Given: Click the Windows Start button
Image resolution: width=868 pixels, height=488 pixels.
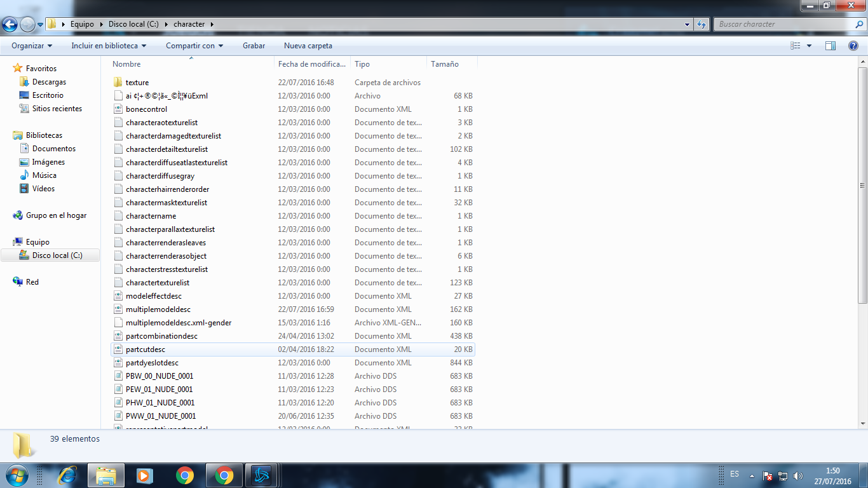Looking at the screenshot, I should (x=16, y=475).
